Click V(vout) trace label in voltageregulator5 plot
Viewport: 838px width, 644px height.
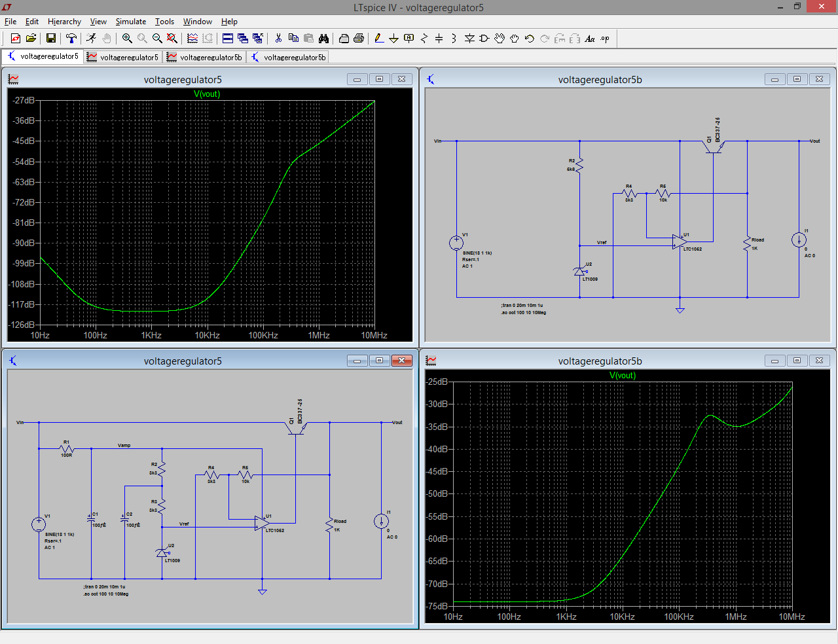point(207,94)
